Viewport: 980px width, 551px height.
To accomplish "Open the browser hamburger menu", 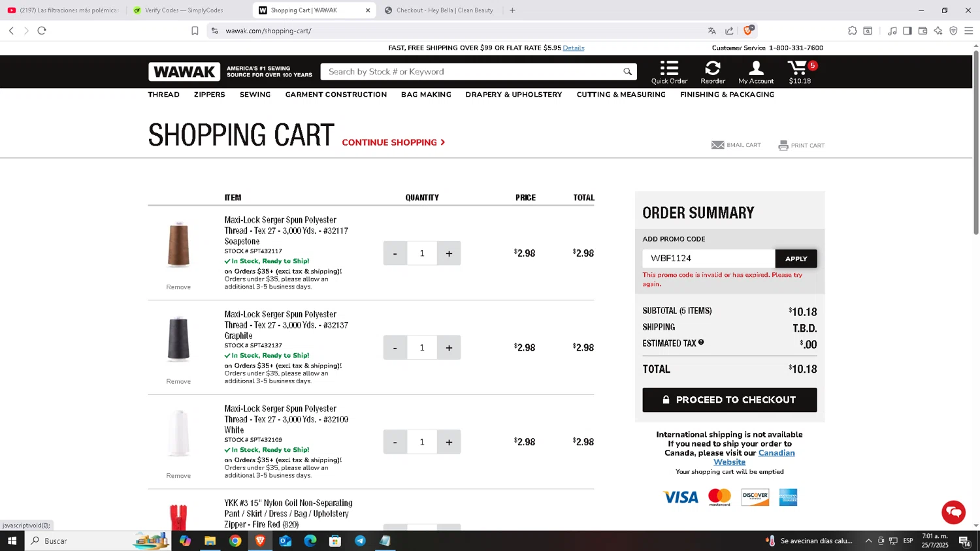I will (969, 31).
